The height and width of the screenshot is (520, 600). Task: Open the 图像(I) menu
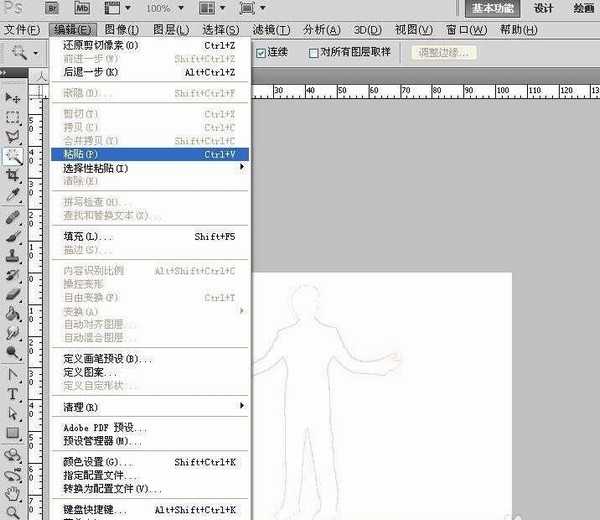[x=122, y=29]
